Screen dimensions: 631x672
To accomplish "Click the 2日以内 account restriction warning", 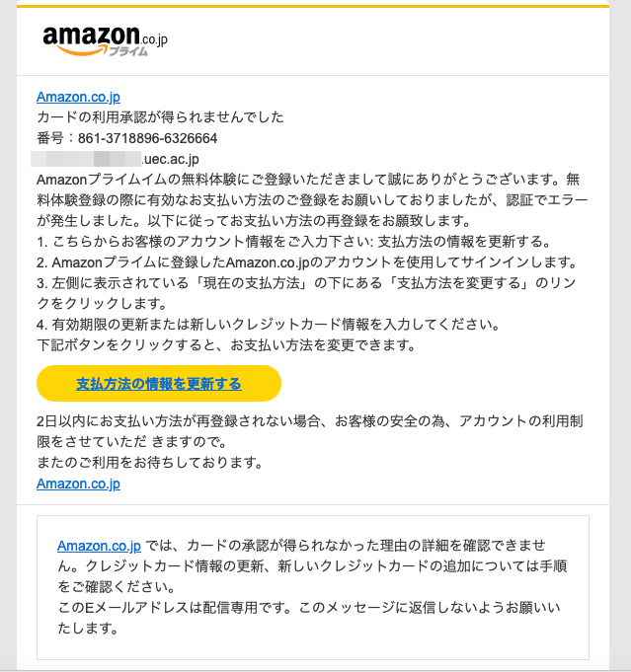I will pyautogui.click(x=310, y=431).
